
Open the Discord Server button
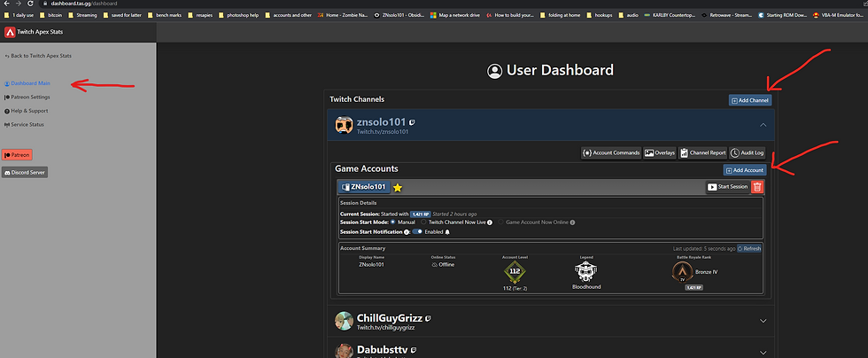pyautogui.click(x=25, y=173)
